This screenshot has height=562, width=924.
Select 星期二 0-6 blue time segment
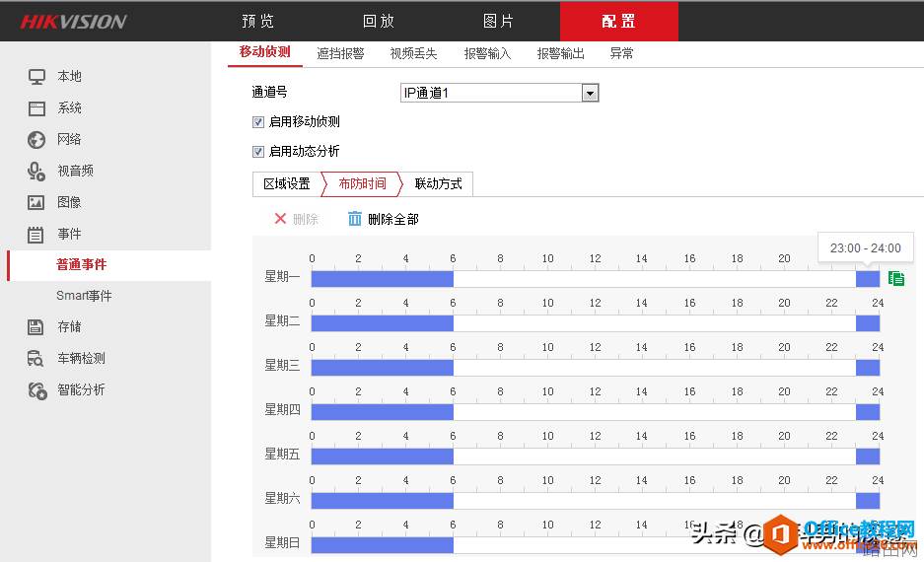(x=383, y=322)
